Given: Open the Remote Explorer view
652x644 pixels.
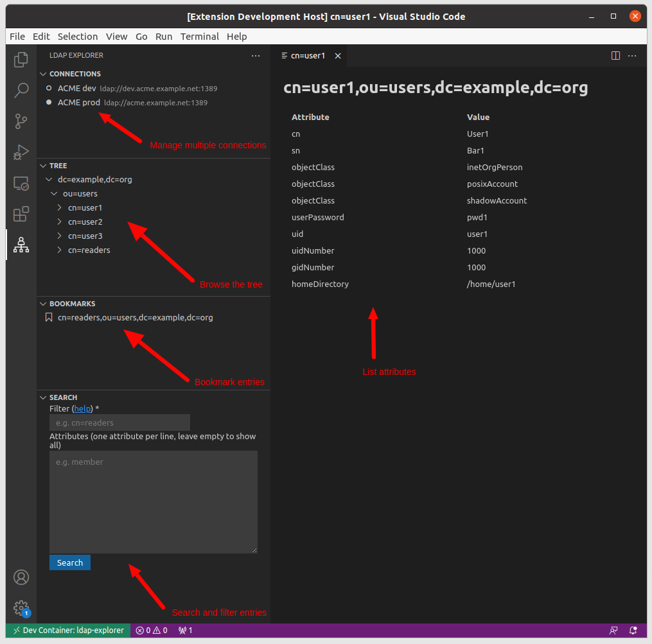Looking at the screenshot, I should [x=21, y=184].
